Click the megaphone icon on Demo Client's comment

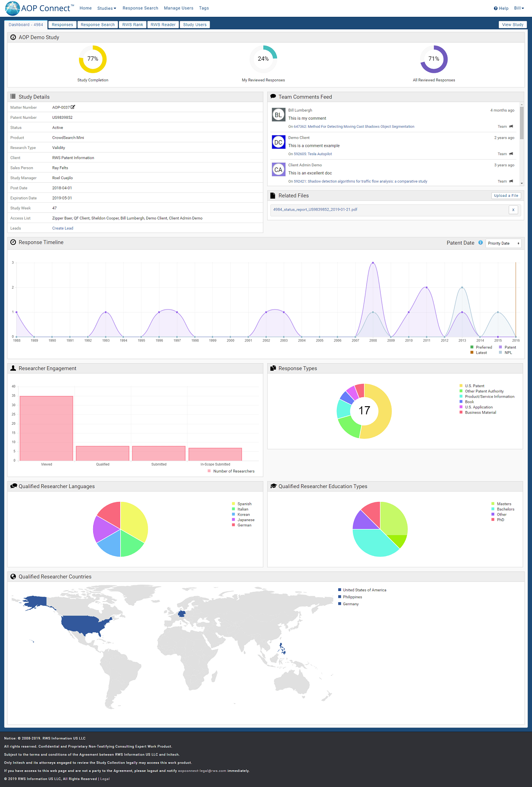click(x=511, y=154)
